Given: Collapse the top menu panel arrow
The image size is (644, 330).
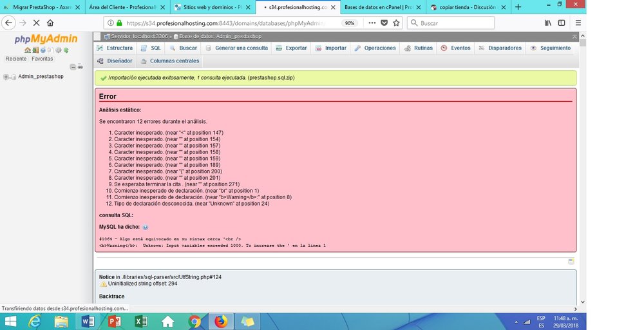Looking at the screenshot, I should click(574, 37).
